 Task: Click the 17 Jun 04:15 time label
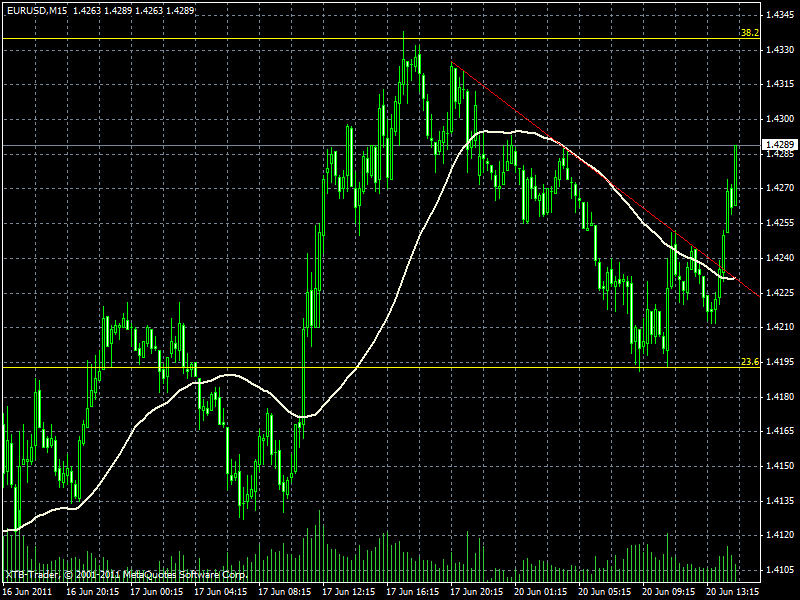(x=221, y=592)
